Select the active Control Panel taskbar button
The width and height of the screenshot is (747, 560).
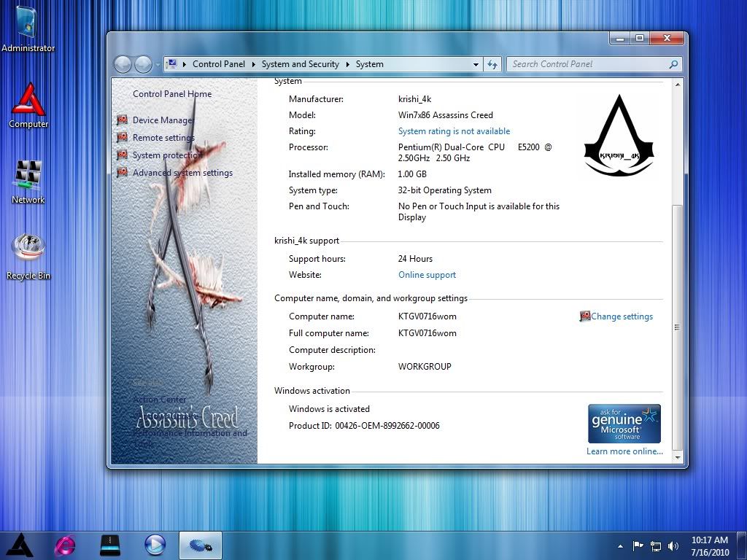(201, 545)
